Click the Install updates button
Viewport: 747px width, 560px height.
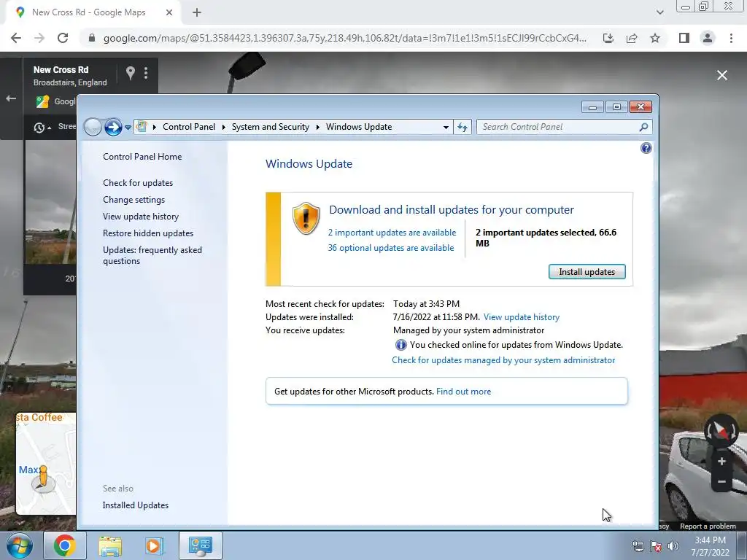(587, 272)
